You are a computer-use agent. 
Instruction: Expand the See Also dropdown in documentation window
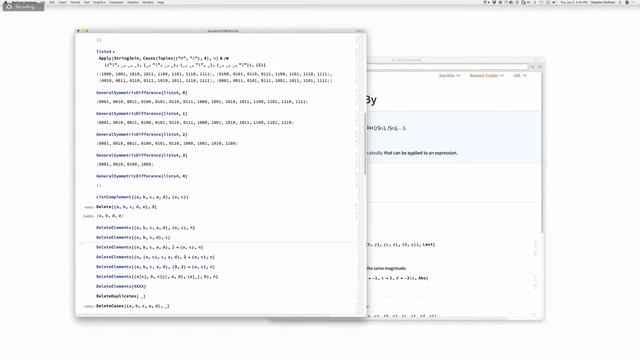[x=449, y=76]
